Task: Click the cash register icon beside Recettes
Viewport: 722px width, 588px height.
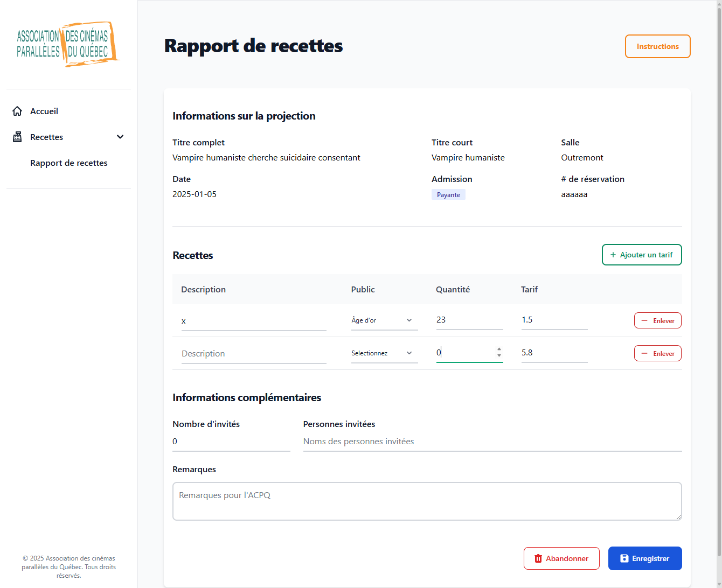Action: pyautogui.click(x=17, y=137)
